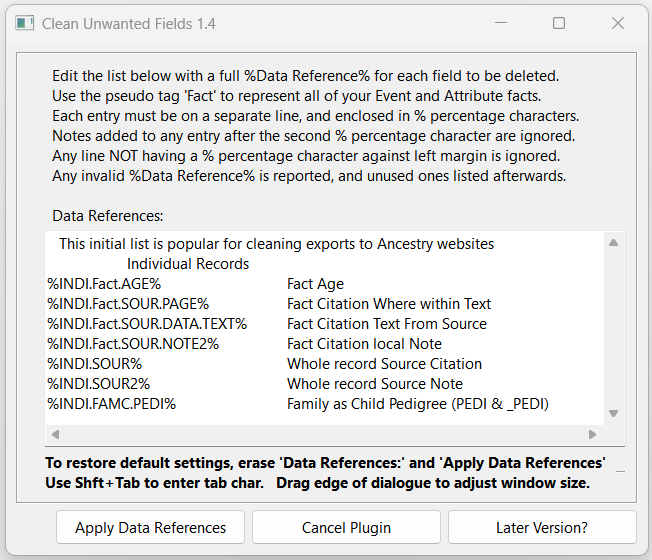Screen dimensions: 652x560
Task: Check for updates via Later Version? button
Action: click(x=541, y=528)
